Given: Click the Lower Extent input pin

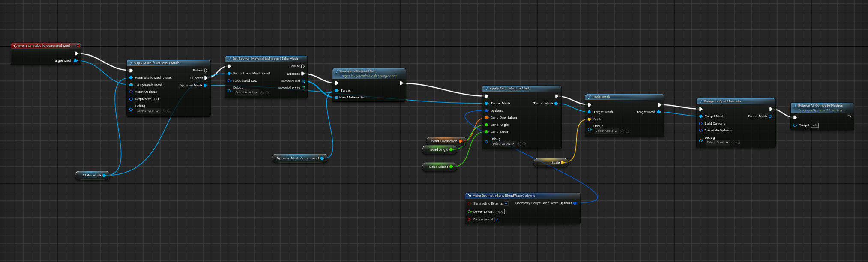Looking at the screenshot, I should [x=470, y=211].
